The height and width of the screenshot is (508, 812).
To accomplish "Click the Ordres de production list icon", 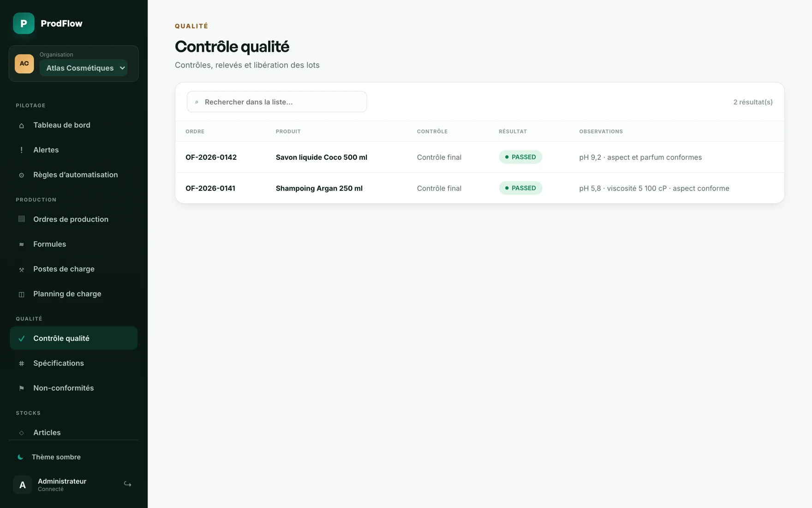I will pos(21,219).
